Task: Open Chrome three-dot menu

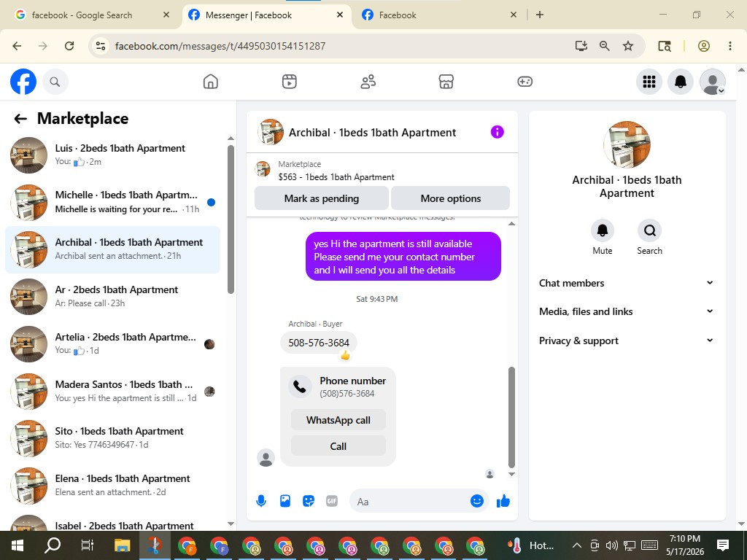Action: pyautogui.click(x=729, y=46)
